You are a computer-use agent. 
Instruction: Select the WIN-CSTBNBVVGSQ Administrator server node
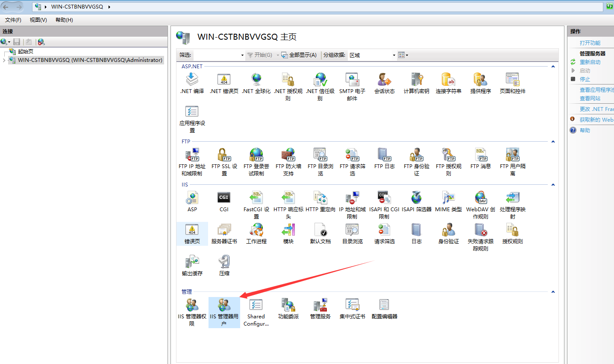[x=90, y=60]
